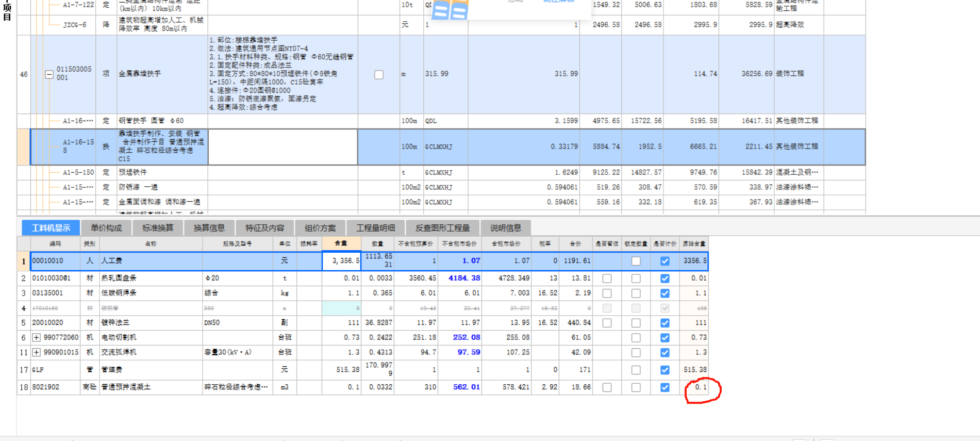
Task: Select 热轧圆盘条 name cell
Action: (x=151, y=278)
